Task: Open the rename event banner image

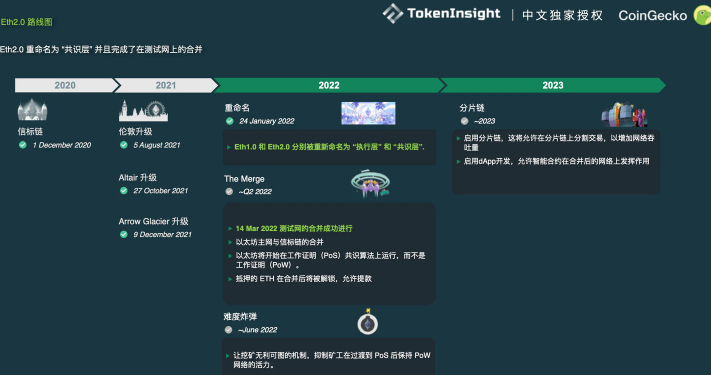Action: coord(368,113)
